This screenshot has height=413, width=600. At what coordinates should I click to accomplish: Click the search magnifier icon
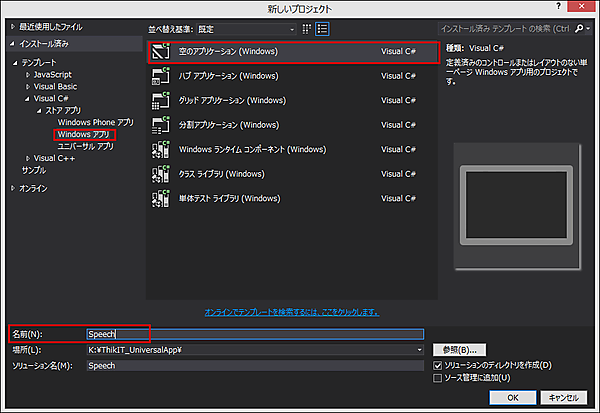point(579,29)
